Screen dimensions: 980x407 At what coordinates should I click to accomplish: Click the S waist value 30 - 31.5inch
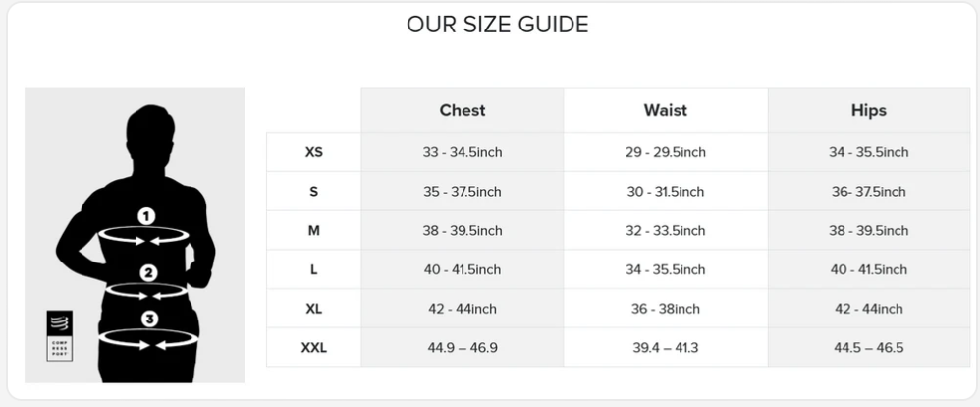tap(666, 192)
